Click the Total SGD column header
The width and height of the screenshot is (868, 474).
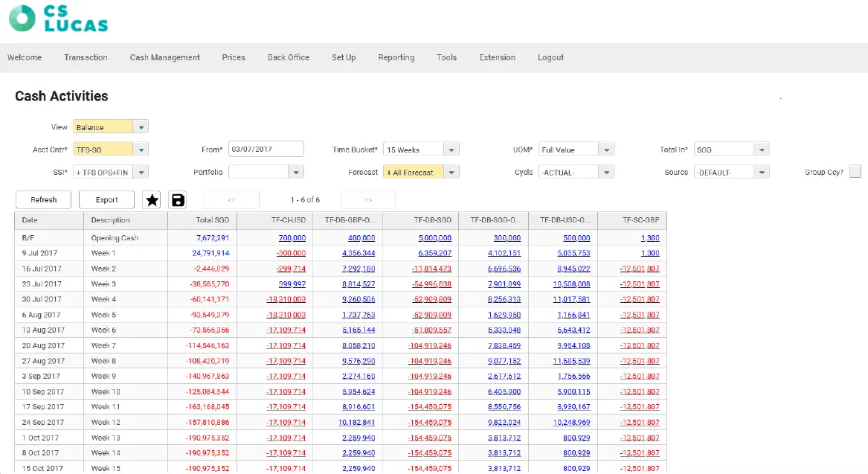pyautogui.click(x=202, y=220)
